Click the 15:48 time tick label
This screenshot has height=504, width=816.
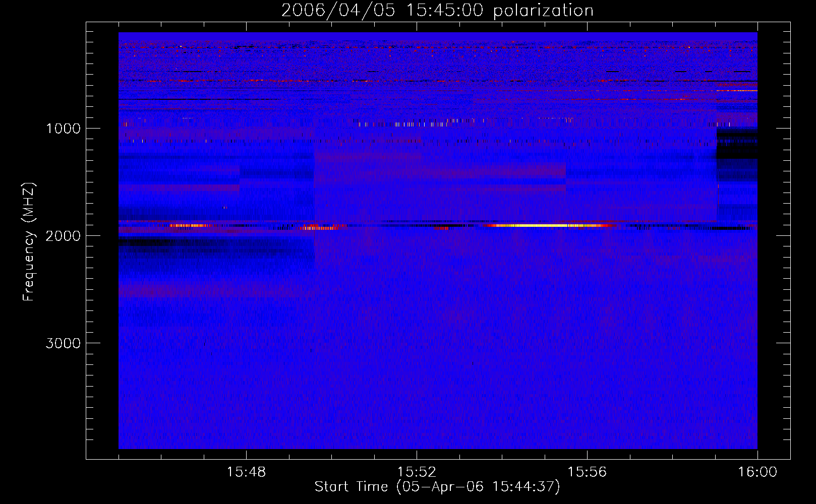246,472
